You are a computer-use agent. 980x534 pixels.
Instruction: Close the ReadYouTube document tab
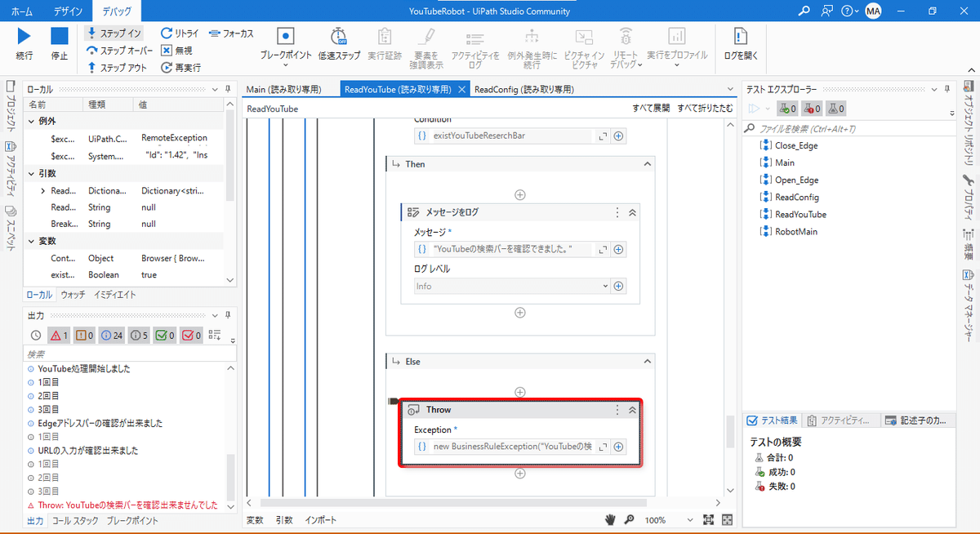(x=461, y=90)
